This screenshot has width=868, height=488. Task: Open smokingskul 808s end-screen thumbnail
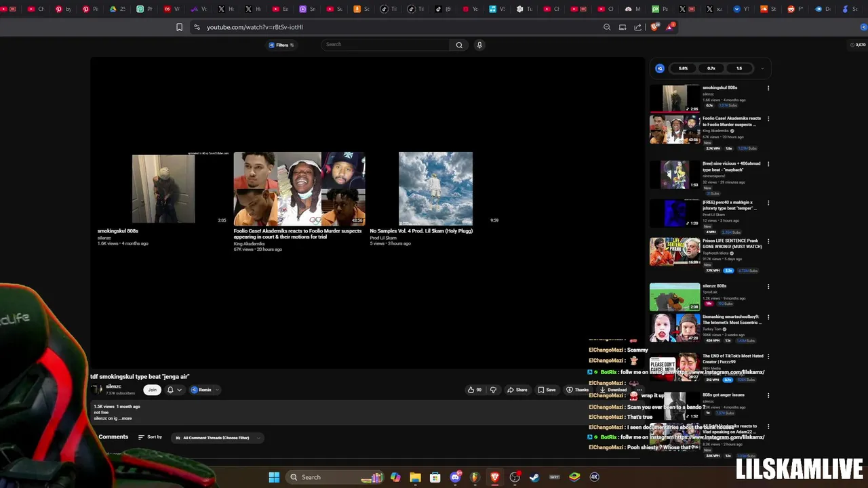[163, 189]
